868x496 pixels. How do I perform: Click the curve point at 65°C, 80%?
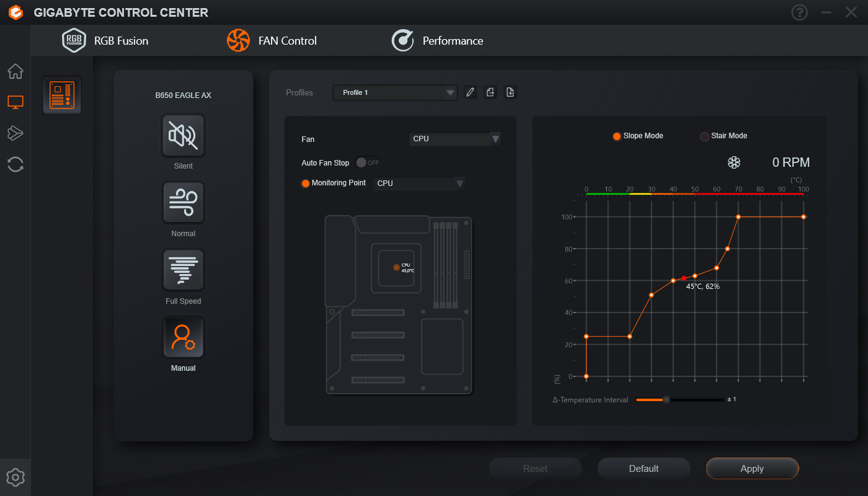coord(727,249)
